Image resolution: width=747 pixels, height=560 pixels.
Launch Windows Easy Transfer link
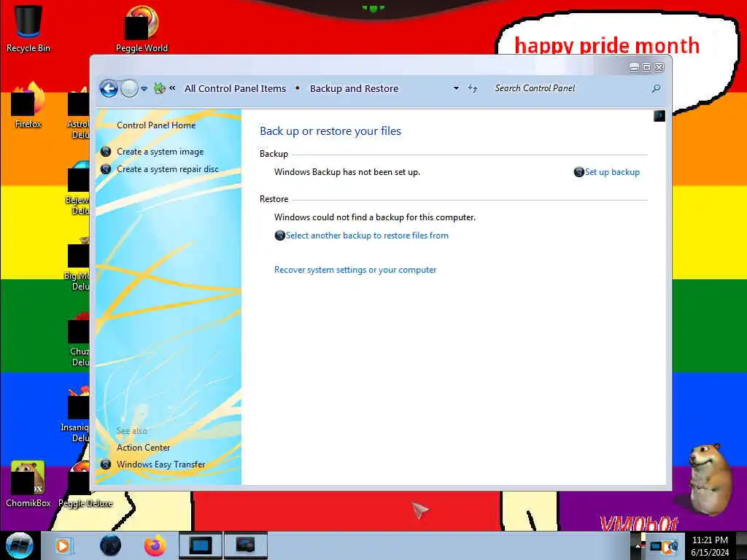(161, 464)
